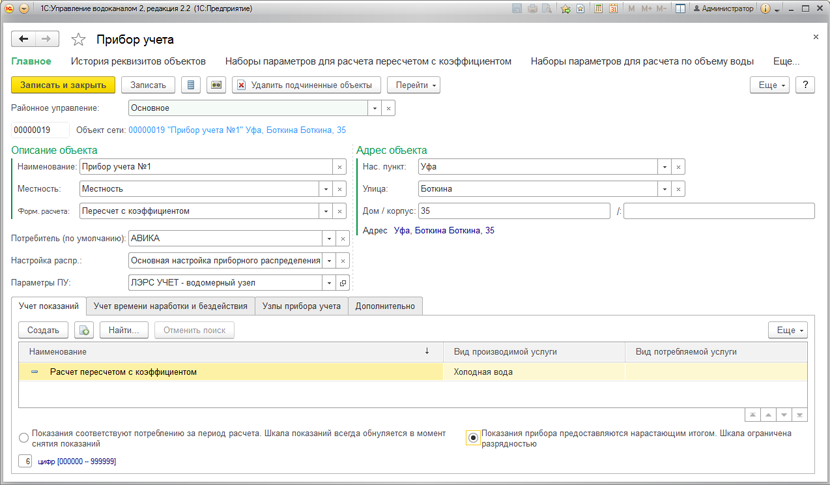Open the Форм. расчета dropdown list
Image resolution: width=830 pixels, height=485 pixels.
[x=325, y=211]
